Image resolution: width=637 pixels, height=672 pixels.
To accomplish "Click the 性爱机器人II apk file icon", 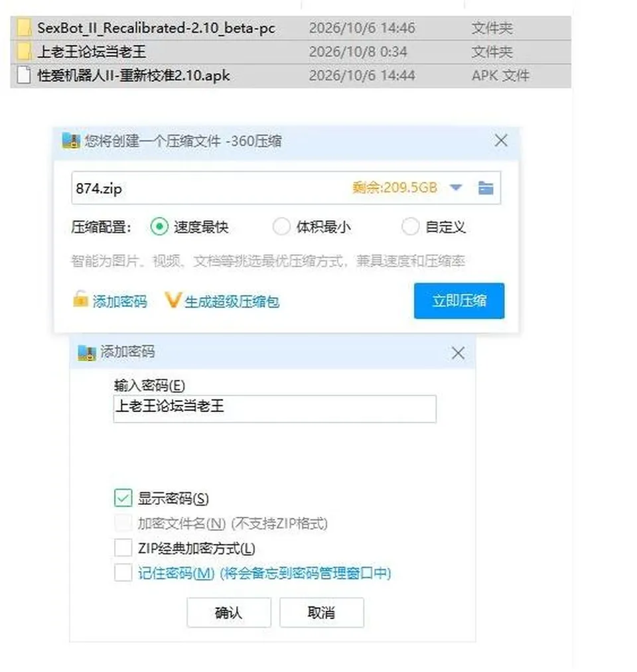I will tap(24, 76).
